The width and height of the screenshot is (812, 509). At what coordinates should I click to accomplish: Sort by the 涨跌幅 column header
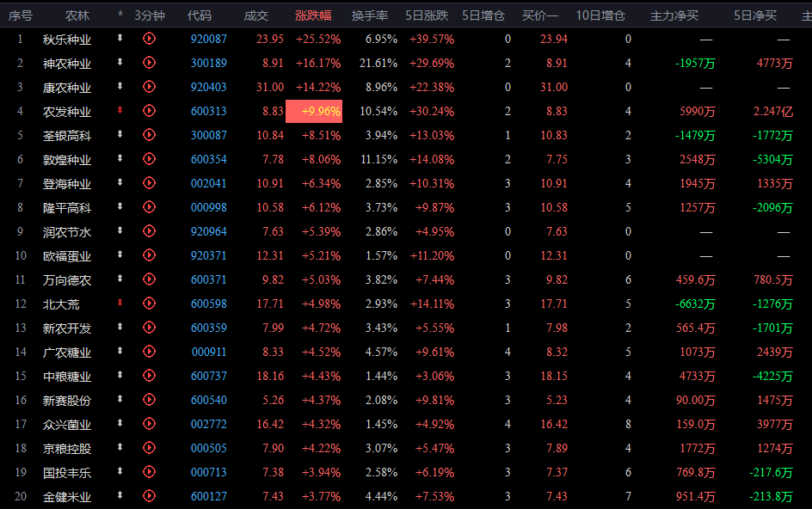(x=313, y=15)
